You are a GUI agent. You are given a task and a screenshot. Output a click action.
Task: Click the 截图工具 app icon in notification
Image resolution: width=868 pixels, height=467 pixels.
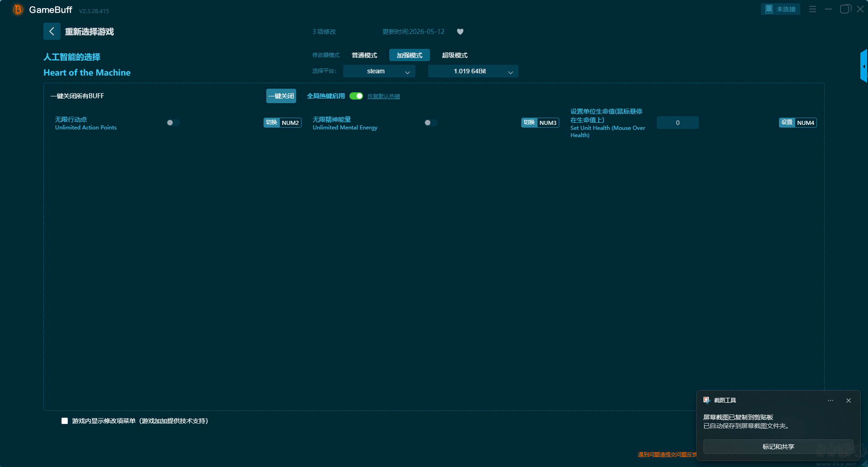pos(707,400)
